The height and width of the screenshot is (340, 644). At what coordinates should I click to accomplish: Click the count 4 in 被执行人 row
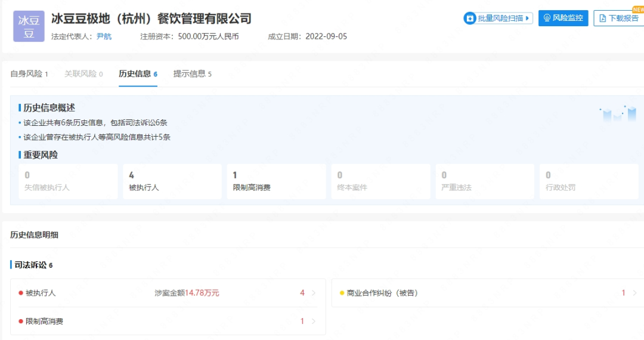coord(302,293)
